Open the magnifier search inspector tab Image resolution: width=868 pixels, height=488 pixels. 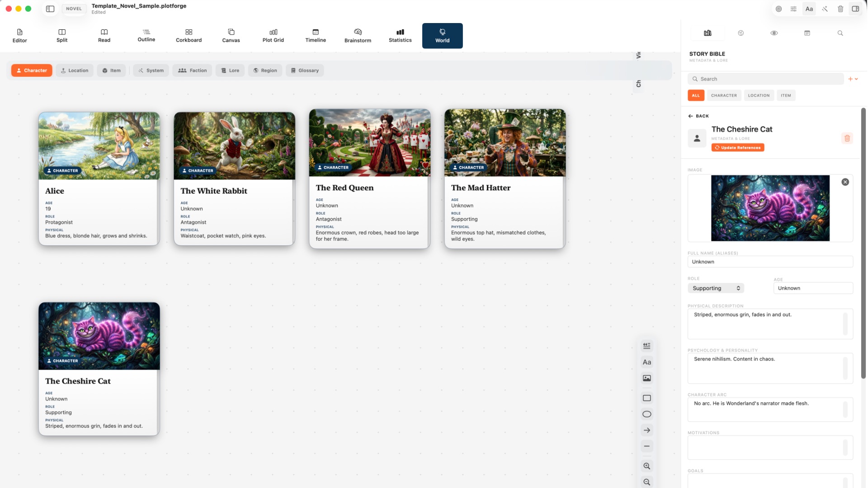pos(840,33)
